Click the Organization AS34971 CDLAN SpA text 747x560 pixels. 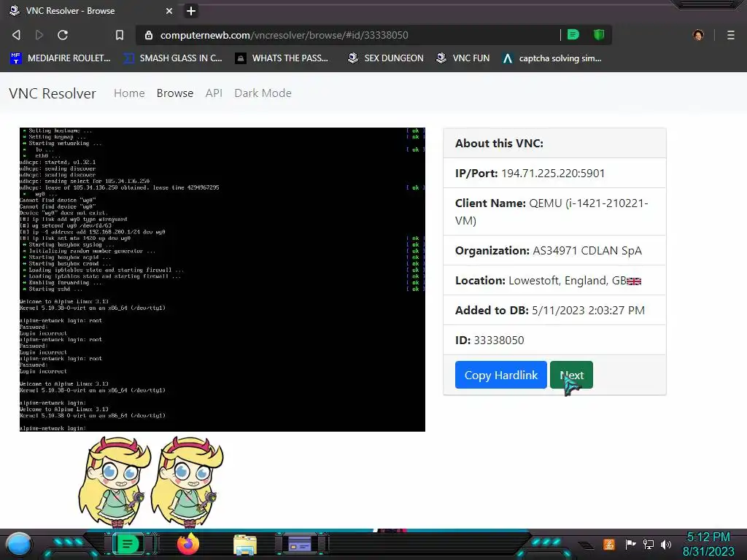(x=549, y=251)
